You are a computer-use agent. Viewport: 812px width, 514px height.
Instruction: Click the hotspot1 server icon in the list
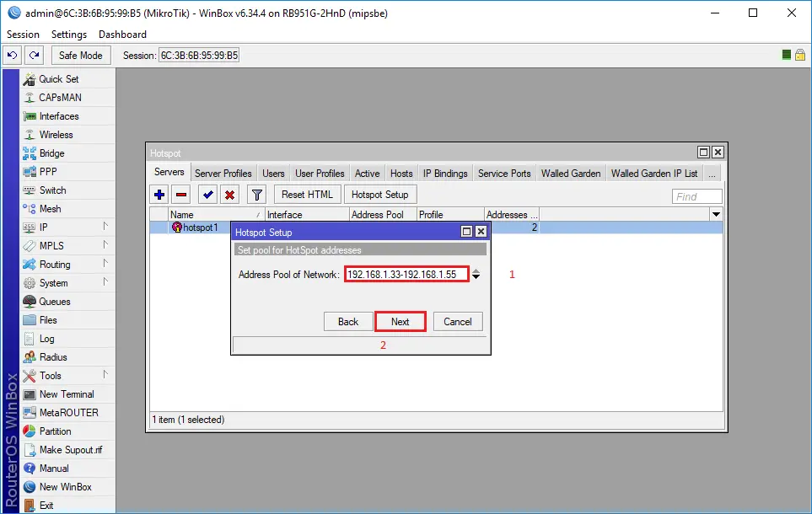(177, 228)
